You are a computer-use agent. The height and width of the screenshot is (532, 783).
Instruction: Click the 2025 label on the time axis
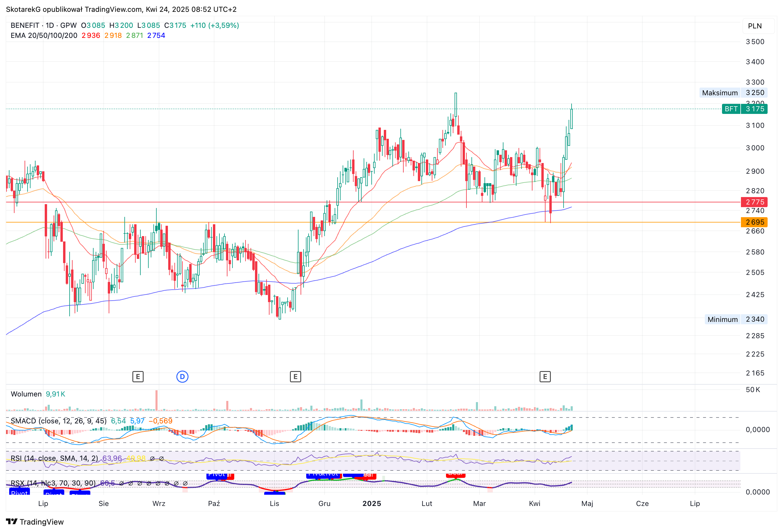point(372,503)
